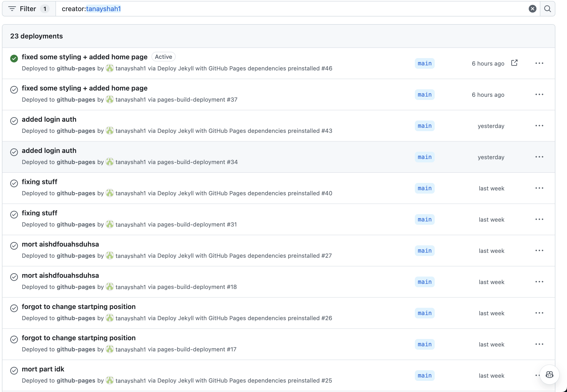567x392 pixels.
Task: Click tanayshah1 avatar on deployment #37
Action: [110, 99]
